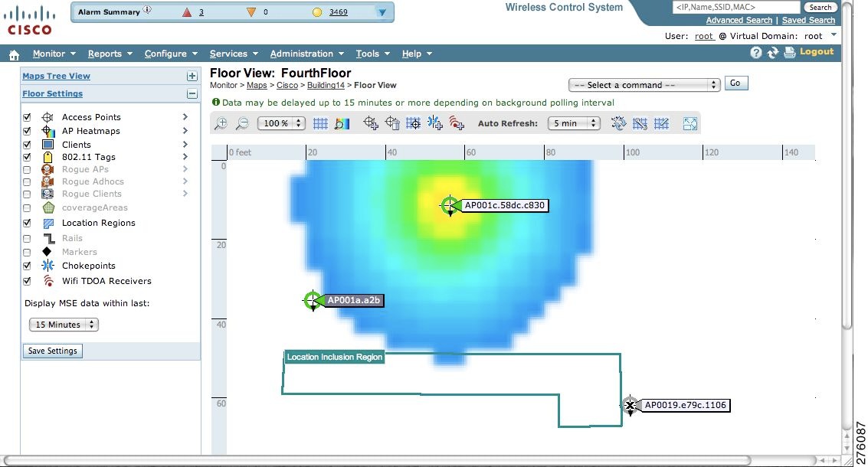Zoom out on the floor map
The height and width of the screenshot is (467, 868).
click(242, 123)
